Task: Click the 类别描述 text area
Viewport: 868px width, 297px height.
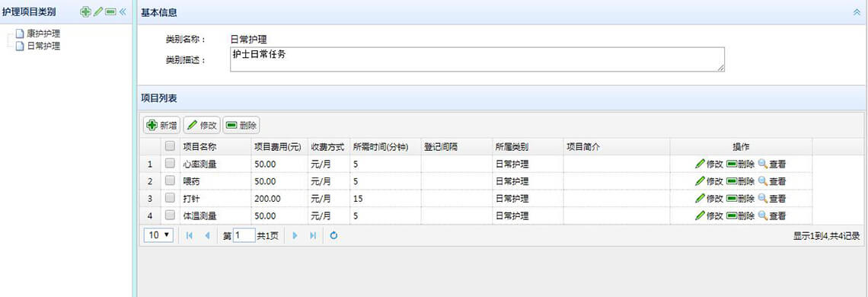Action: [x=477, y=59]
